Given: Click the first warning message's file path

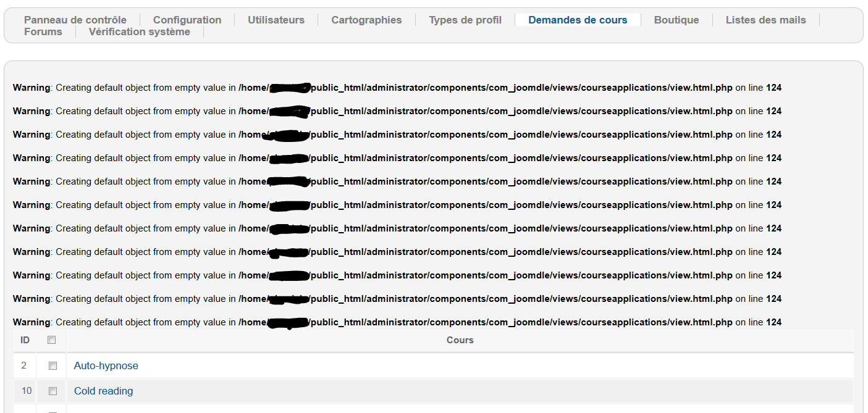Looking at the screenshot, I should (485, 88).
